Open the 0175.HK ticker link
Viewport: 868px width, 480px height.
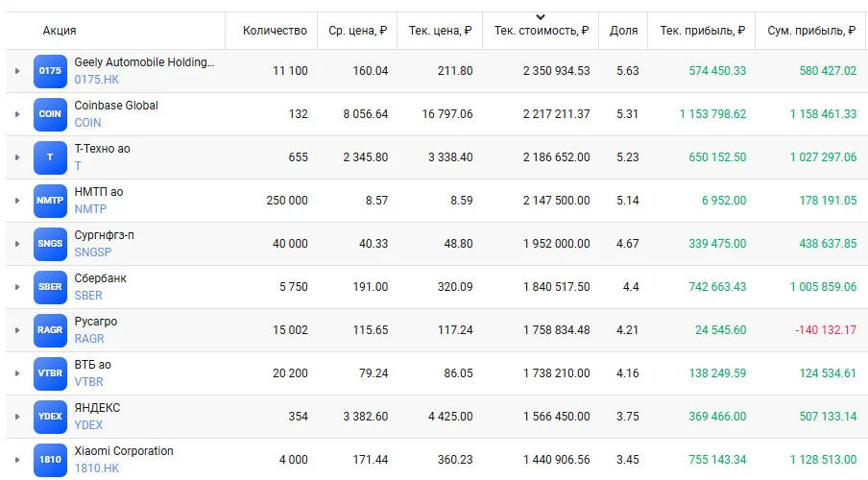[97, 80]
